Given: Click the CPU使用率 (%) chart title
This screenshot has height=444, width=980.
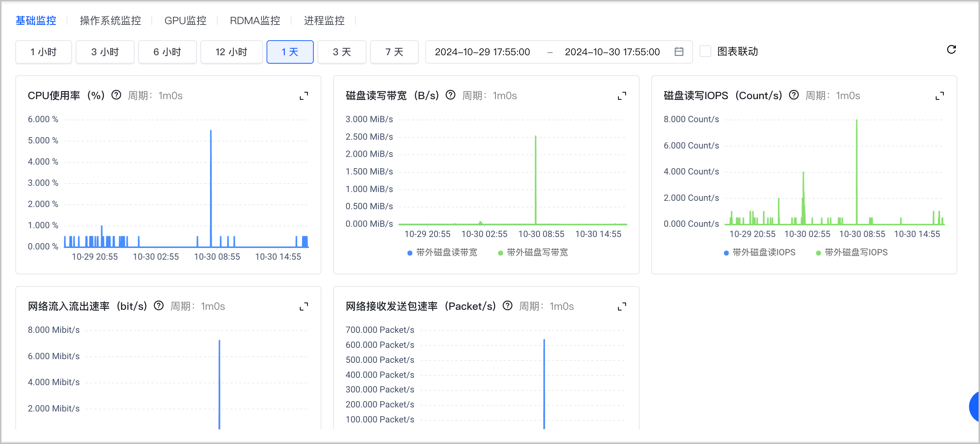Looking at the screenshot, I should click(x=66, y=95).
